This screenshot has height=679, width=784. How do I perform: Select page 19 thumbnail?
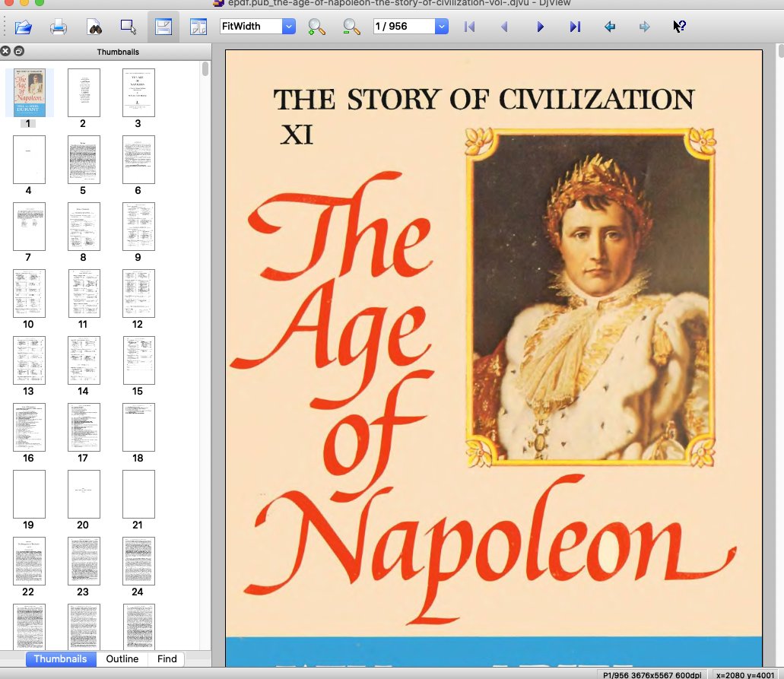coord(29,494)
